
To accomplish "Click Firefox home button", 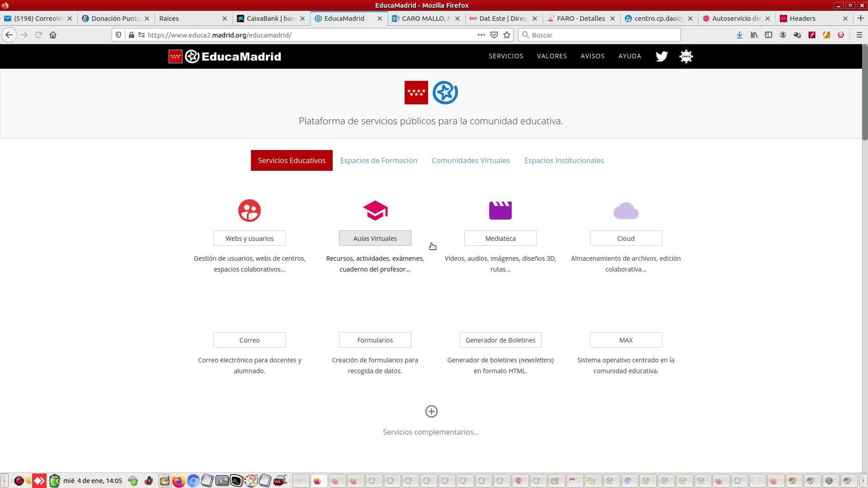I will pyautogui.click(x=53, y=35).
